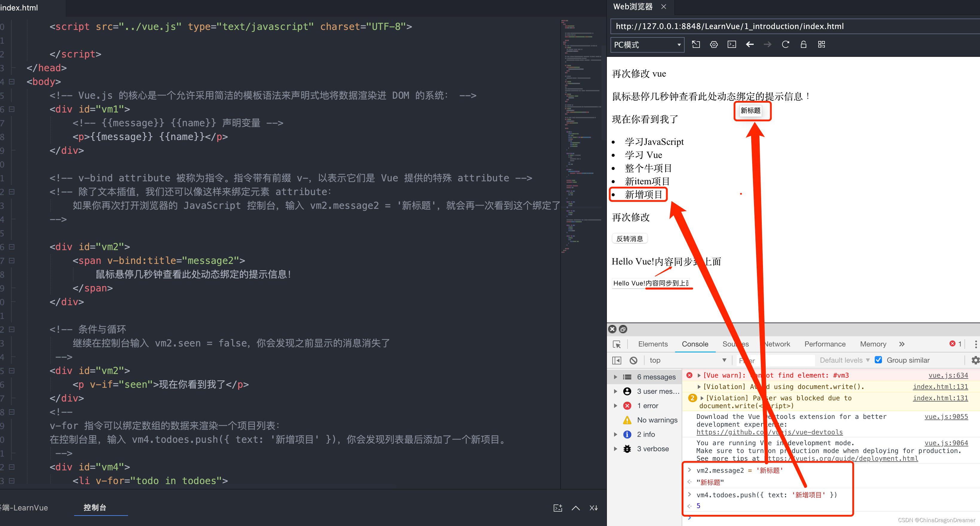Close devtools with round X button

[612, 329]
